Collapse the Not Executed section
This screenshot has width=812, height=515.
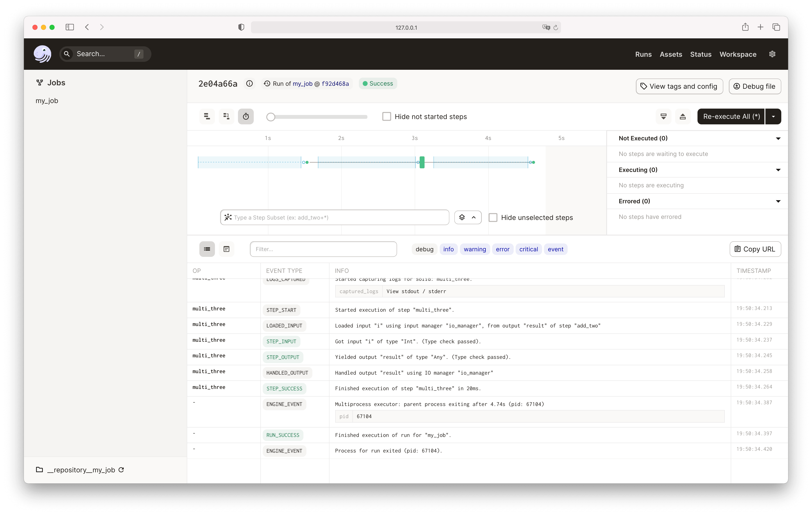pyautogui.click(x=778, y=138)
